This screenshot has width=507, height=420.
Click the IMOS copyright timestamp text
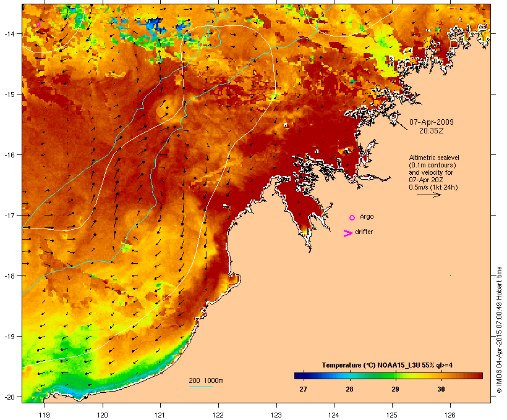[x=499, y=330]
